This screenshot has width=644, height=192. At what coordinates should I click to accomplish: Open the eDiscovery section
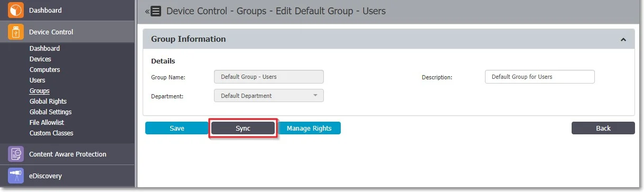pos(68,176)
